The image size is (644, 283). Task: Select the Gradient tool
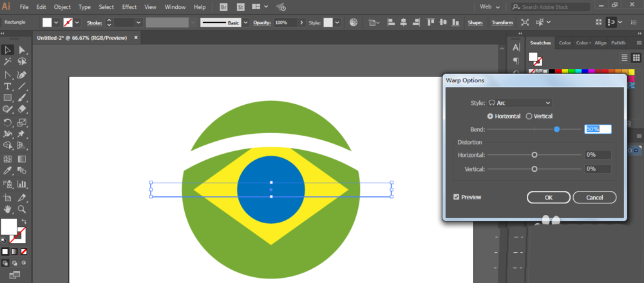(22, 159)
